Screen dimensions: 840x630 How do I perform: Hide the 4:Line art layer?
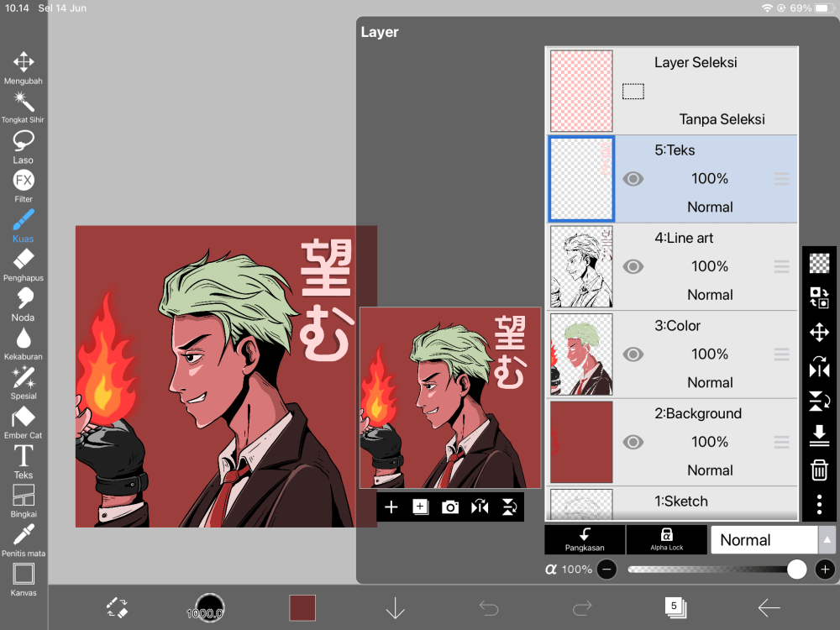pos(633,267)
